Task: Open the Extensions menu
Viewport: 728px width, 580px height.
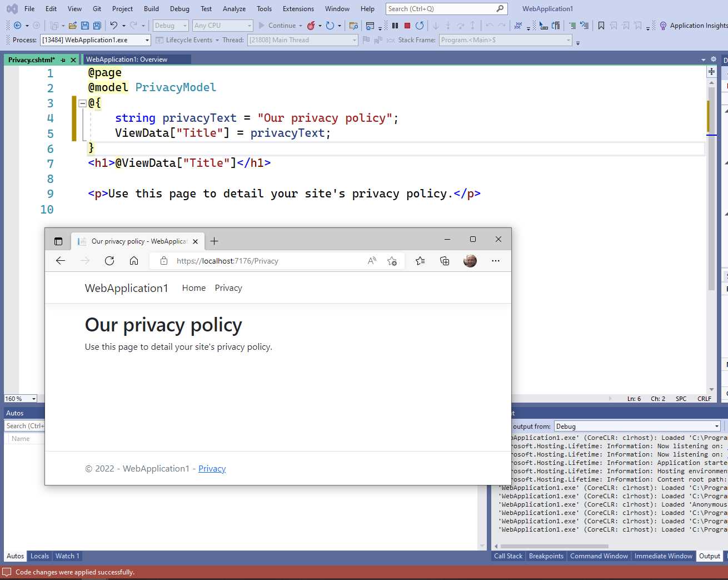Action: [x=298, y=9]
